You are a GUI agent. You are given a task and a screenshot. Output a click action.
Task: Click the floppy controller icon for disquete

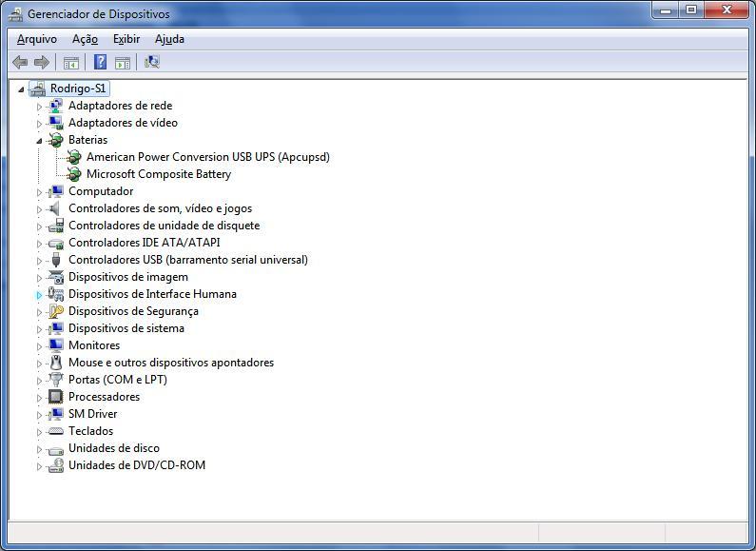[56, 226]
